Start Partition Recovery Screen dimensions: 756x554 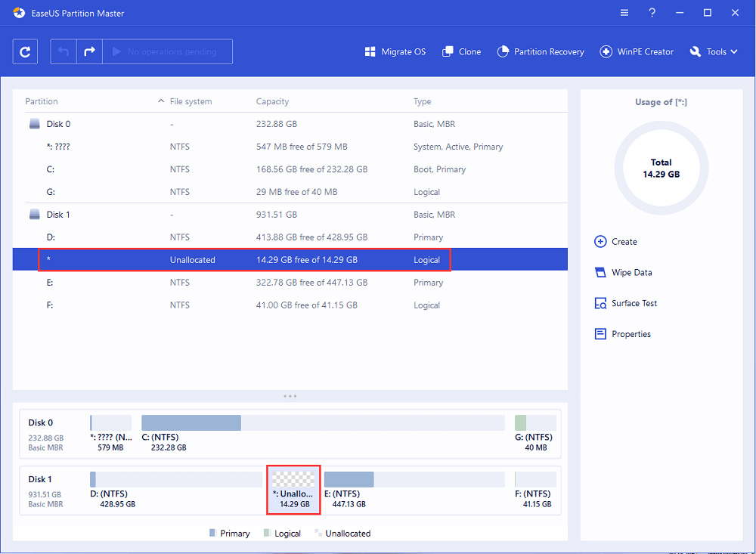click(541, 51)
